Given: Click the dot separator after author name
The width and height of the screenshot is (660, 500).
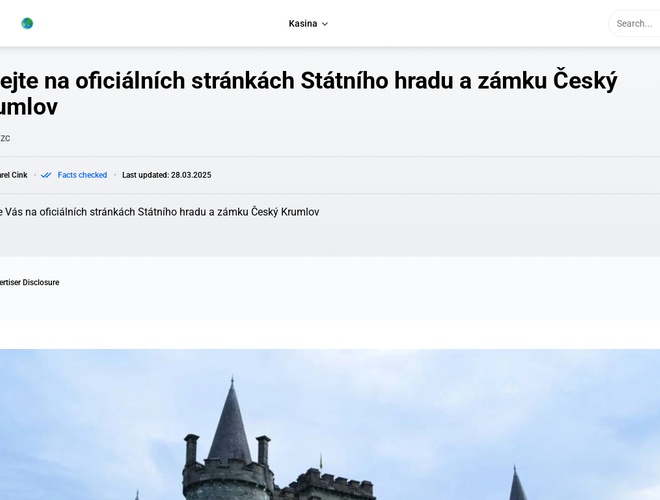Looking at the screenshot, I should [x=35, y=175].
